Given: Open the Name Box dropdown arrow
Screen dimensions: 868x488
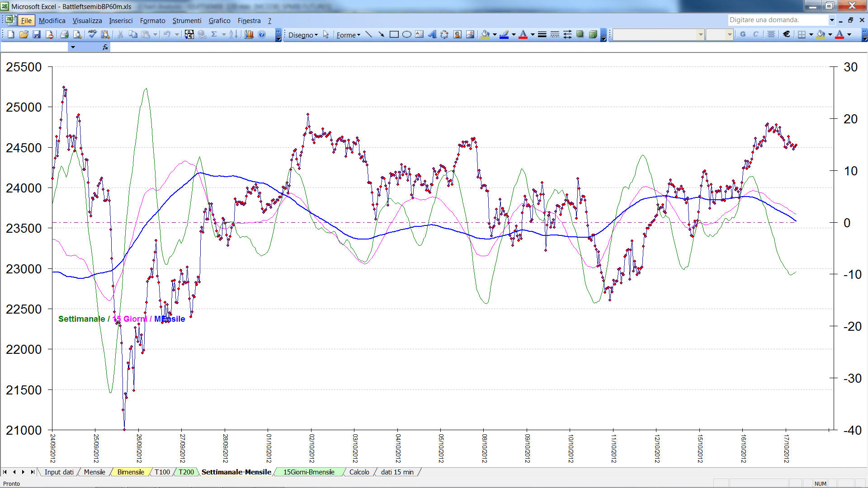Looking at the screenshot, I should coord(72,47).
